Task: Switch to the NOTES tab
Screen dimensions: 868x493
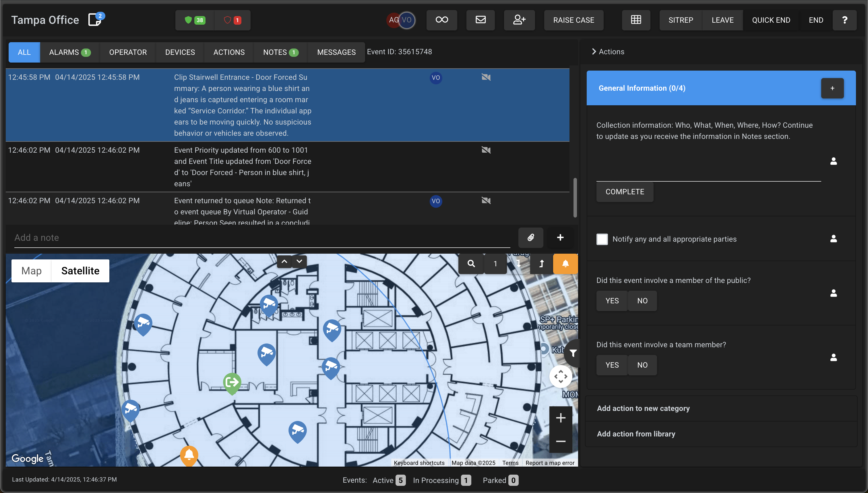Action: pos(280,52)
